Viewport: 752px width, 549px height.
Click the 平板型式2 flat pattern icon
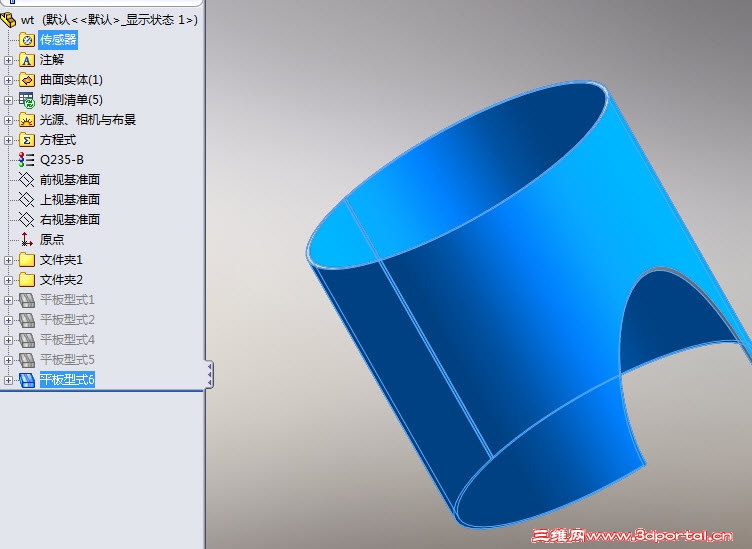(x=27, y=320)
